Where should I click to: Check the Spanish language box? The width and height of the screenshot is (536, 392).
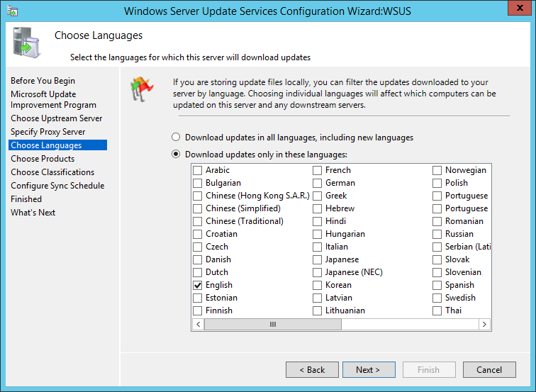click(437, 285)
